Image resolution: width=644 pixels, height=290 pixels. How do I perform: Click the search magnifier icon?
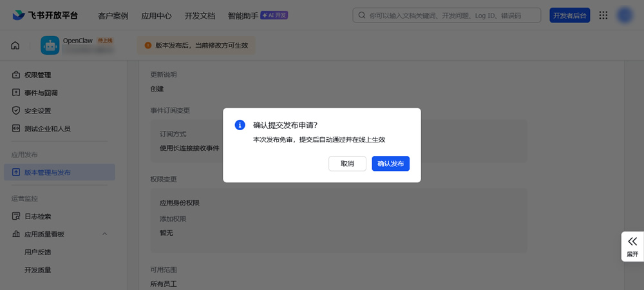[363, 15]
